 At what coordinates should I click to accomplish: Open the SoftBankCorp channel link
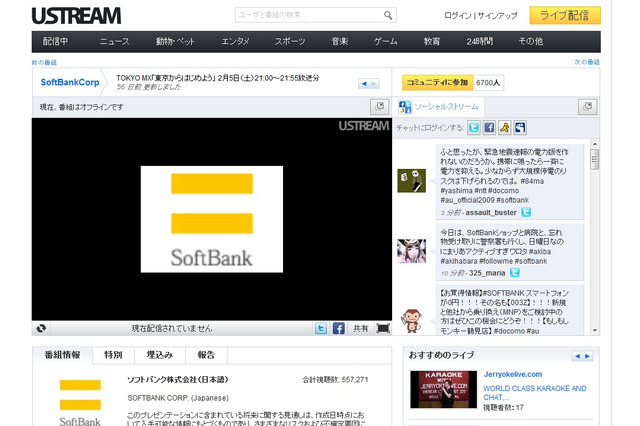70,82
